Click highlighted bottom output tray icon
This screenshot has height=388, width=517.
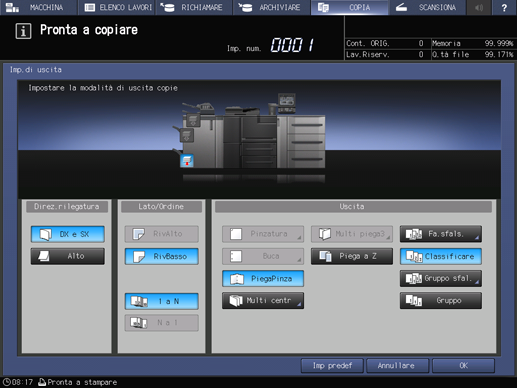(187, 161)
